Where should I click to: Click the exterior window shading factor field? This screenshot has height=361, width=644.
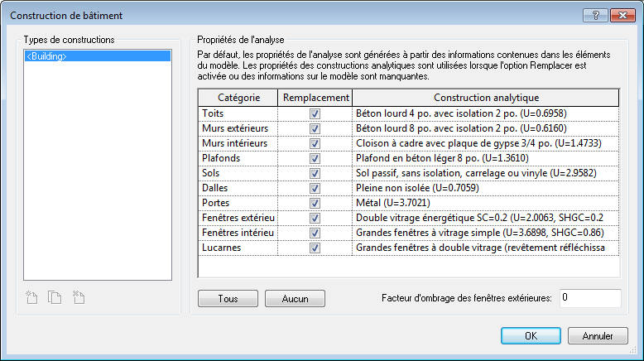click(589, 297)
